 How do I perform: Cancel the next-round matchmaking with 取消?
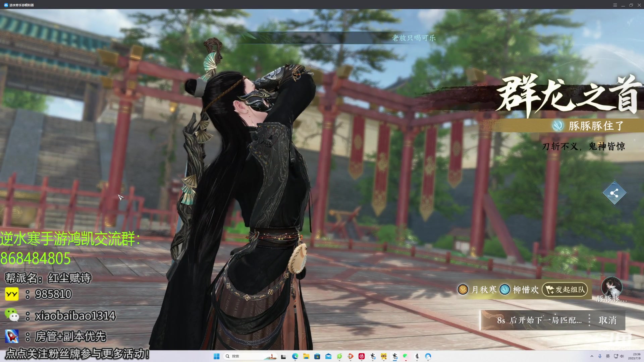pyautogui.click(x=607, y=320)
